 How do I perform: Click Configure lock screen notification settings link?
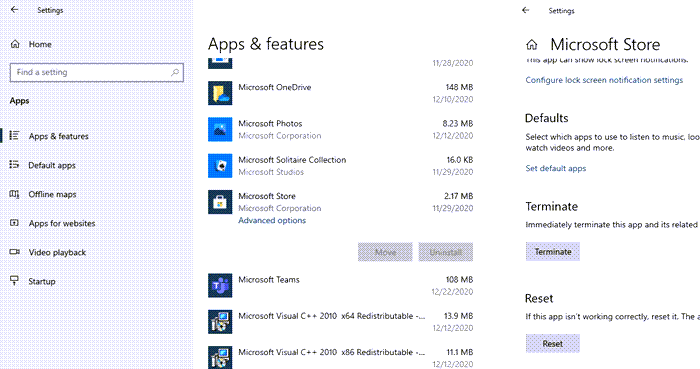tap(604, 80)
